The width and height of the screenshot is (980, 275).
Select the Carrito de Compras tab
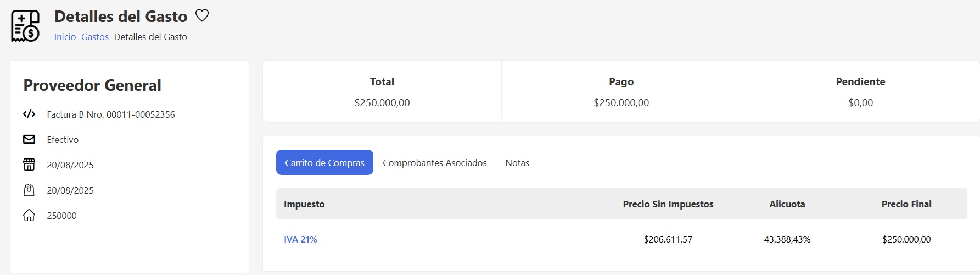pyautogui.click(x=324, y=163)
